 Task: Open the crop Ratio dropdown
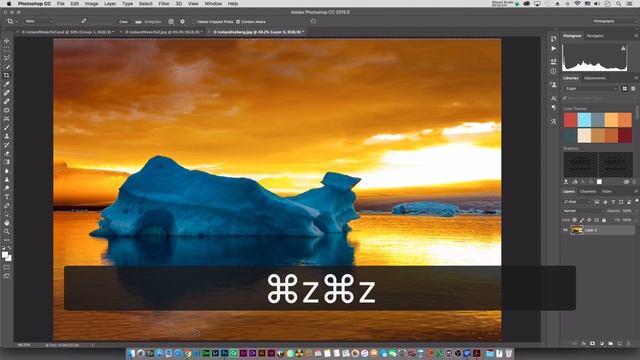coord(39,21)
